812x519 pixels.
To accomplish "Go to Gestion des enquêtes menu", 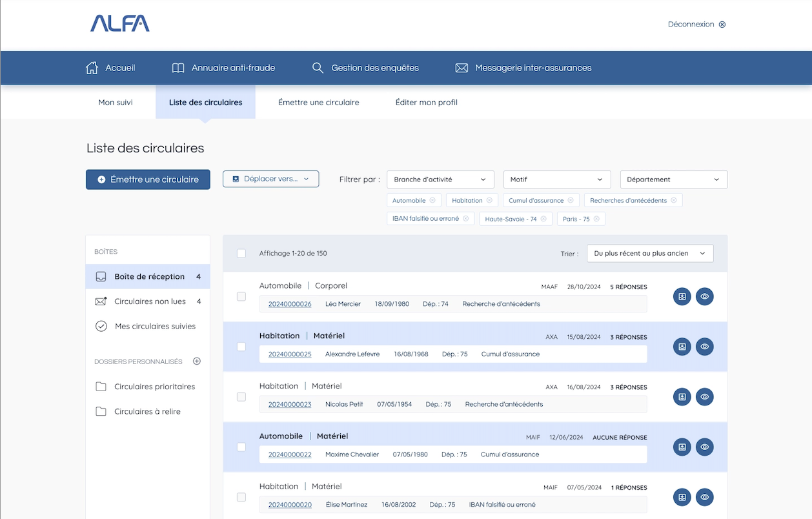I will (x=365, y=68).
